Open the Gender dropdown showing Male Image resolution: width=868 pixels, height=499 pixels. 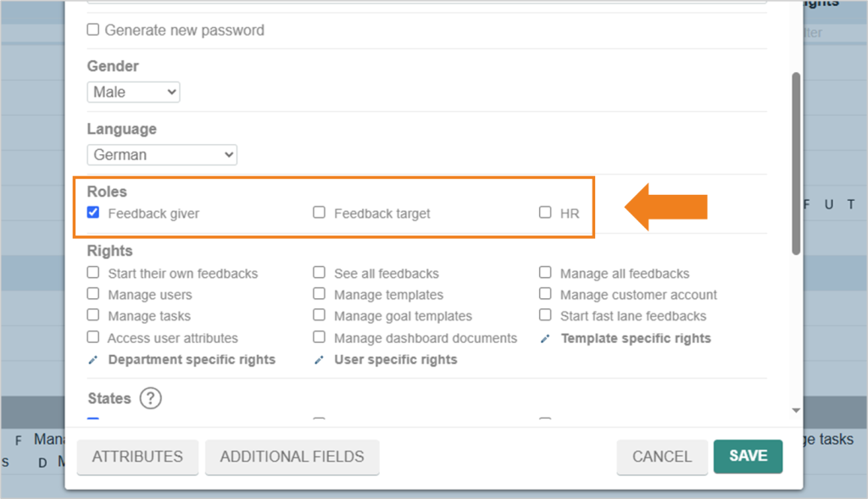133,91
